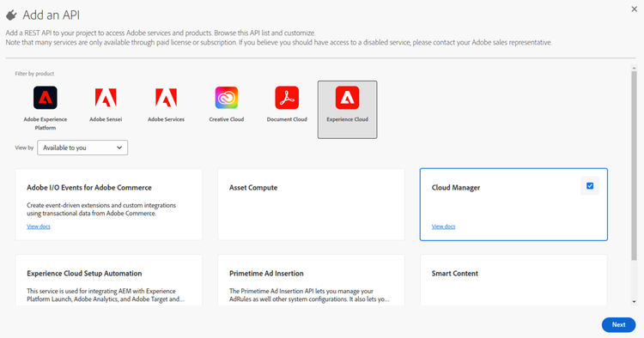Image resolution: width=644 pixels, height=338 pixels.
Task: Filter APIs by Creative Cloud icon
Action: click(227, 98)
